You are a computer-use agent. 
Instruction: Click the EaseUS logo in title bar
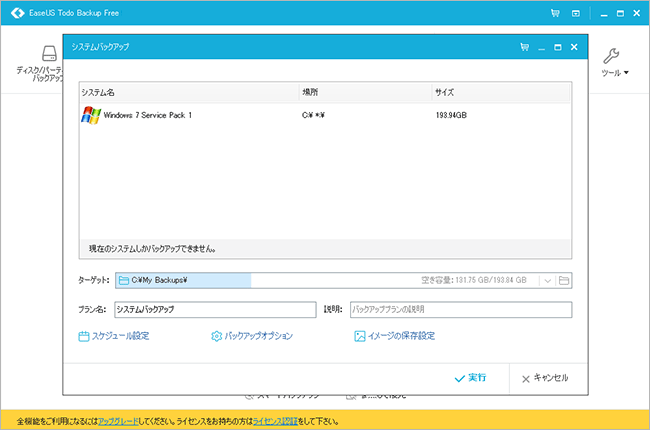[x=17, y=13]
